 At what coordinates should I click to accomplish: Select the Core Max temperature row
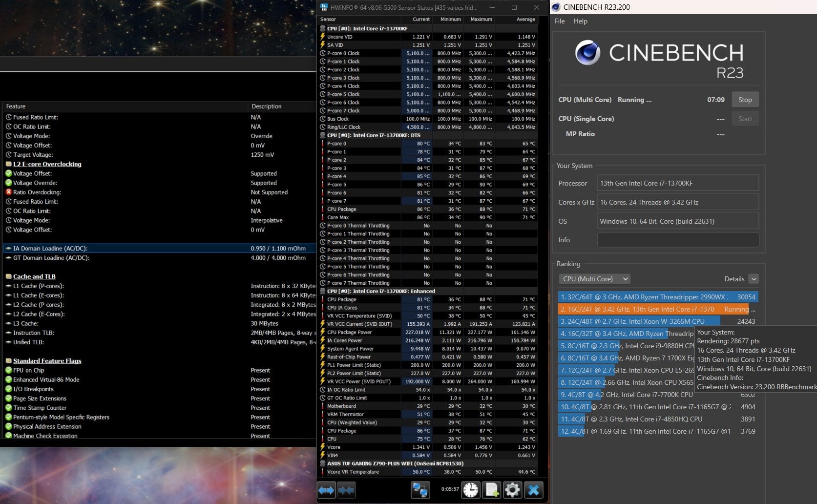click(x=428, y=217)
